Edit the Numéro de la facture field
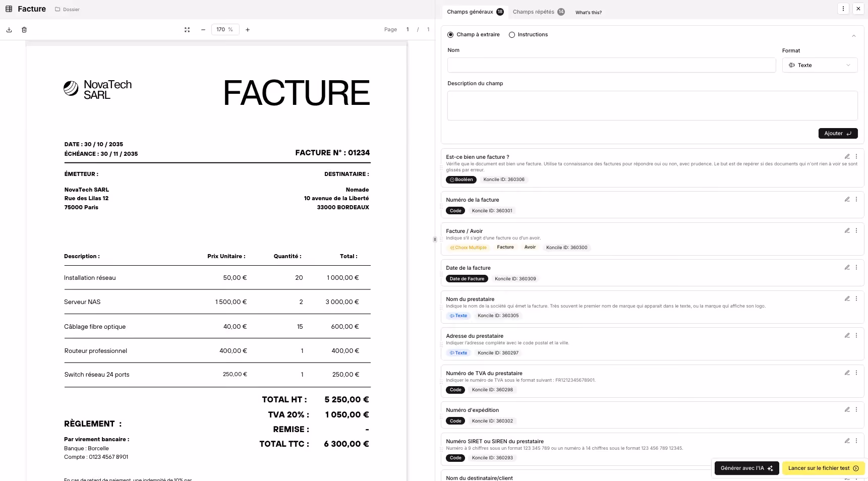The height and width of the screenshot is (481, 868). point(847,200)
